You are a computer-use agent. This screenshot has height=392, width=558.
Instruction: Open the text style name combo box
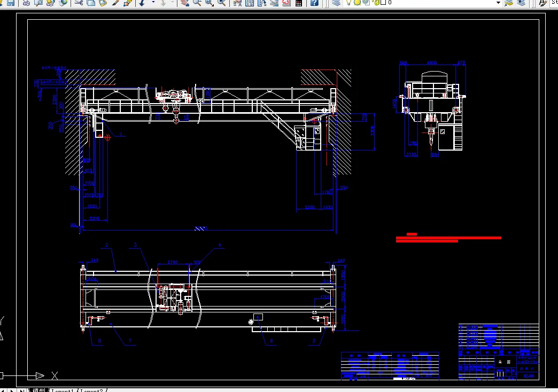click(x=554, y=3)
